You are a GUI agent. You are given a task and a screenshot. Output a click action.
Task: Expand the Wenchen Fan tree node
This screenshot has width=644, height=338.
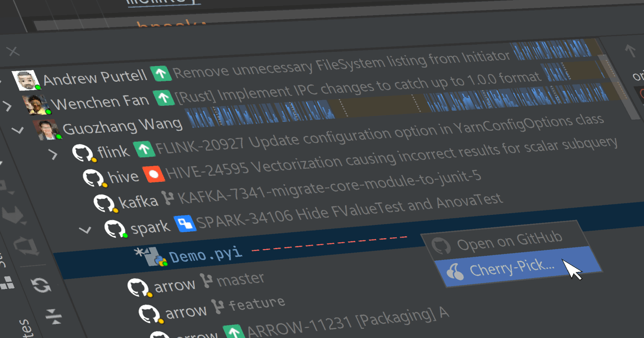pyautogui.click(x=7, y=106)
